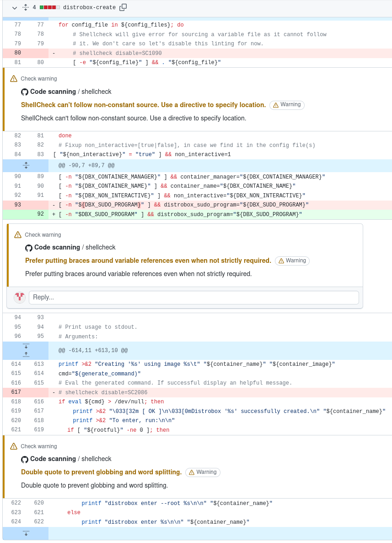Expand hidden lines above hunk -90,7 +89,7
The image size is (392, 543).
tap(26, 166)
